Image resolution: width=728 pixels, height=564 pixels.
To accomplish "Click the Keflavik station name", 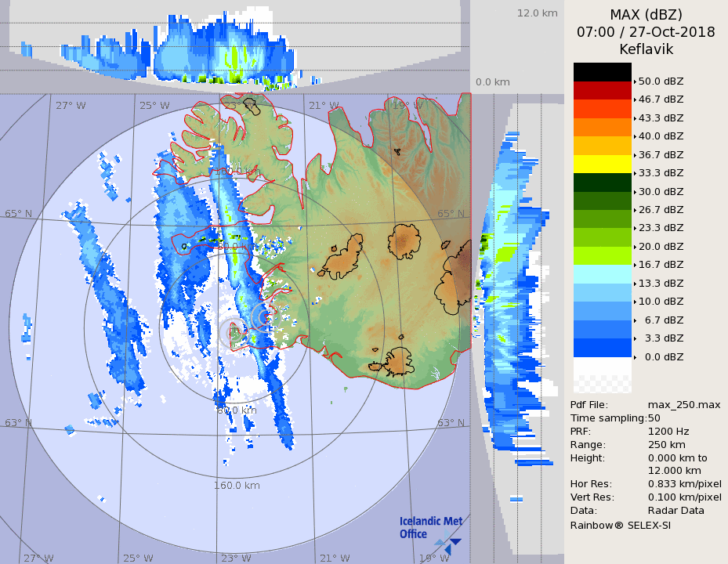I will pos(646,49).
